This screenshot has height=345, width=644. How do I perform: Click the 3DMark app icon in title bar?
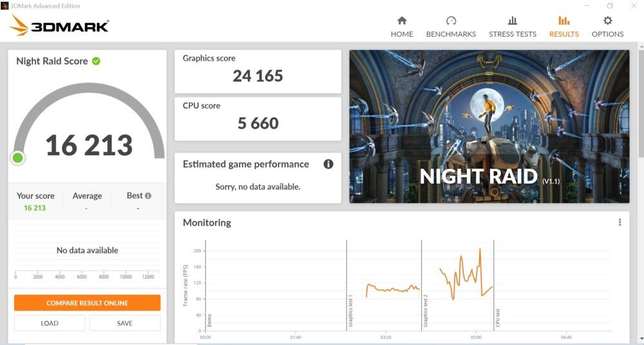[x=5, y=6]
